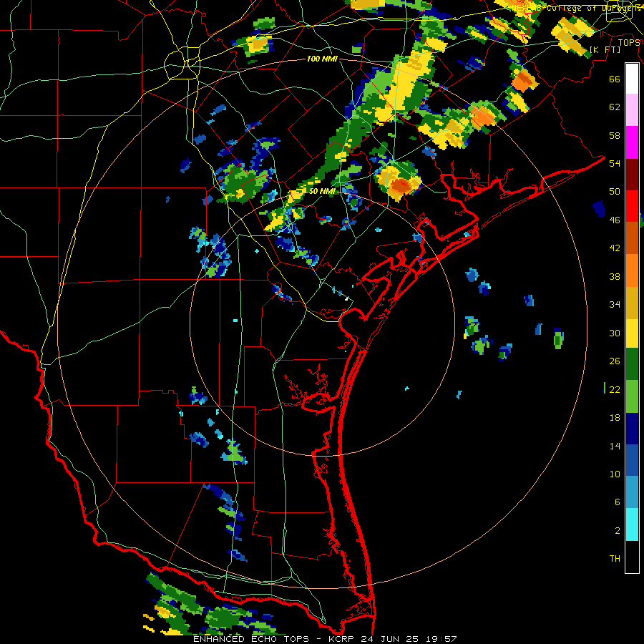Screen dimensions: 644x644
Task: Select the '50 NMI' range ring label
Action: tap(322, 191)
